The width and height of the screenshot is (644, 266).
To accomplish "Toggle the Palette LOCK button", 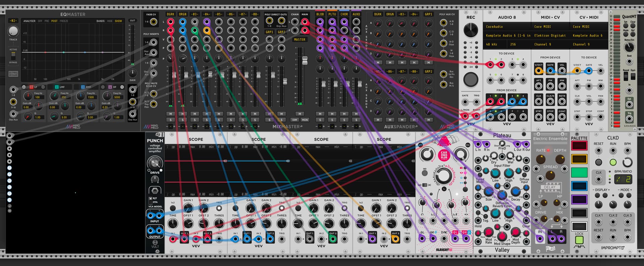I will click(x=579, y=240).
